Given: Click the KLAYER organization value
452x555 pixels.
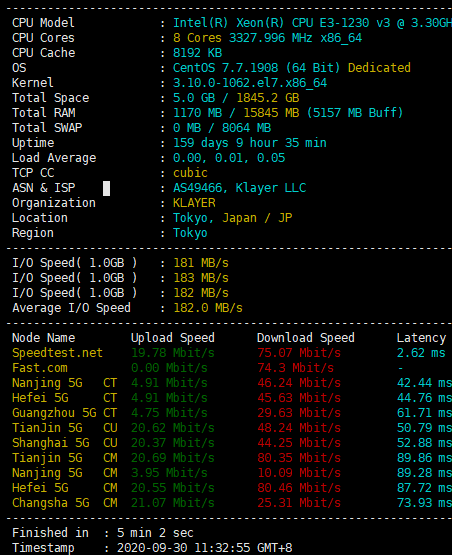Looking at the screenshot, I should (194, 203).
